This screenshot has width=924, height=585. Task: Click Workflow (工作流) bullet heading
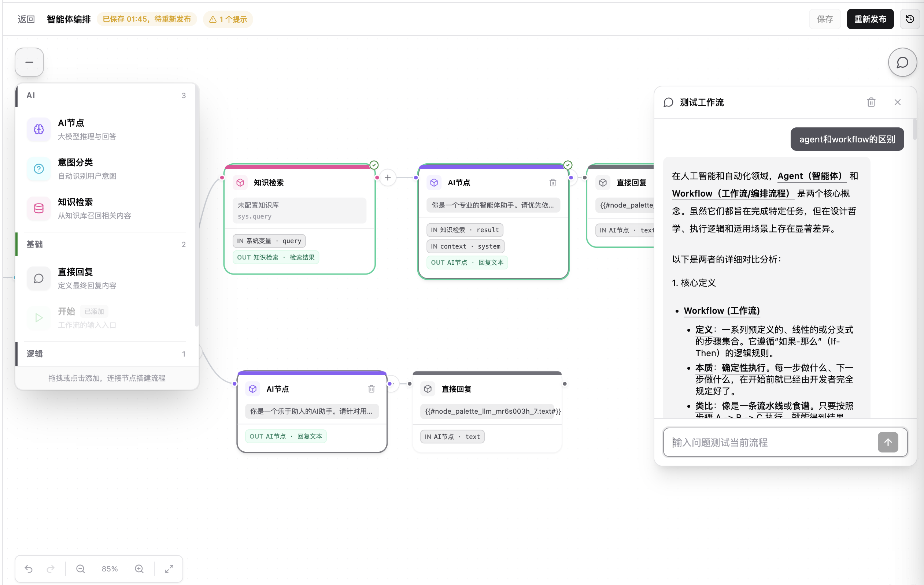coord(721,310)
